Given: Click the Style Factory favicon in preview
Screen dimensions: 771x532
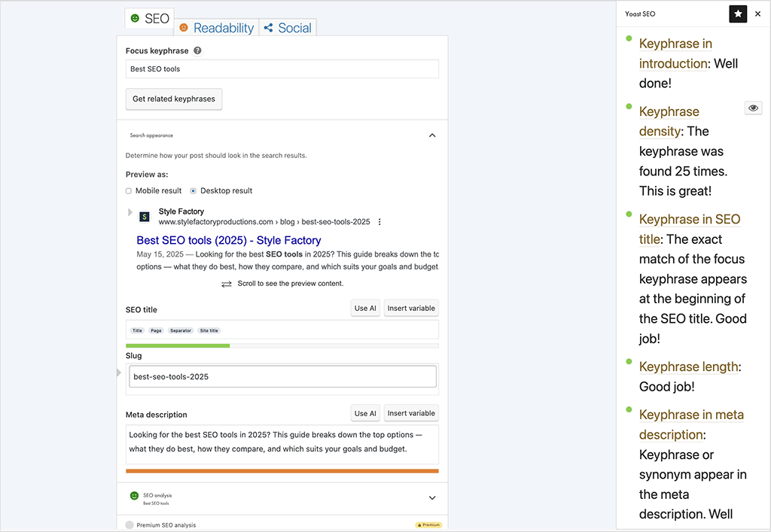Looking at the screenshot, I should pyautogui.click(x=145, y=217).
